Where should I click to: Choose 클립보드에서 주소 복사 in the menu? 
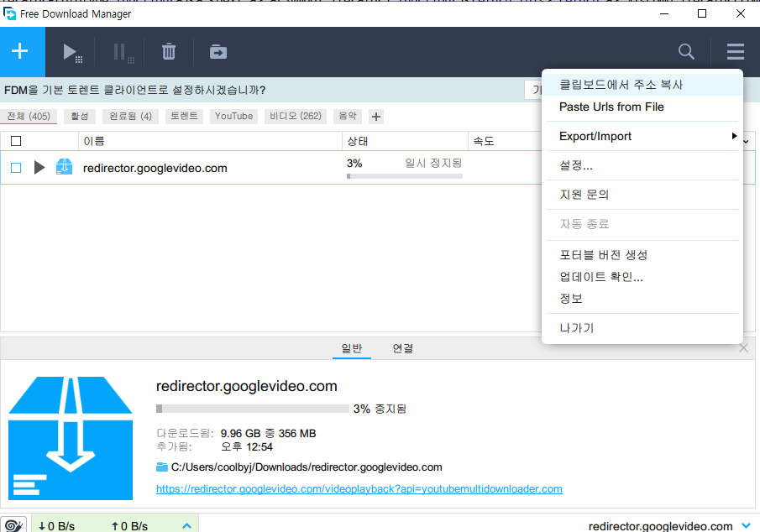click(x=642, y=85)
